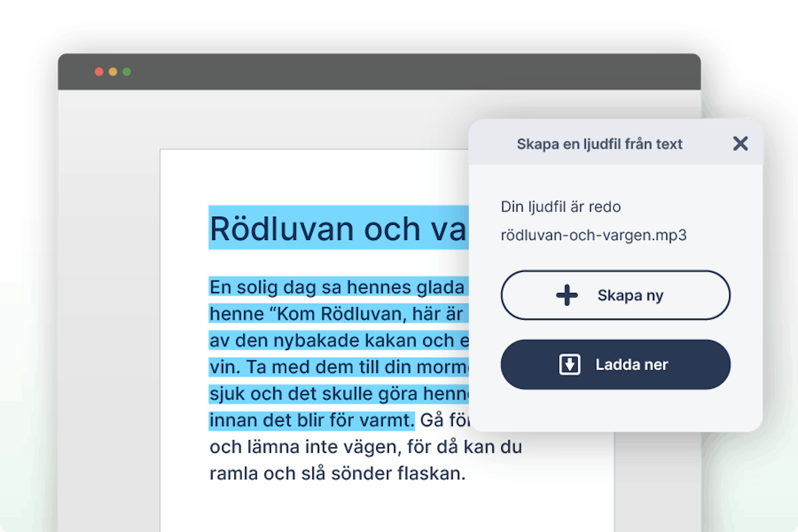Click the line 'av den nybakade kakan'
Image resolution: width=798 pixels, height=532 pixels.
[x=339, y=340]
